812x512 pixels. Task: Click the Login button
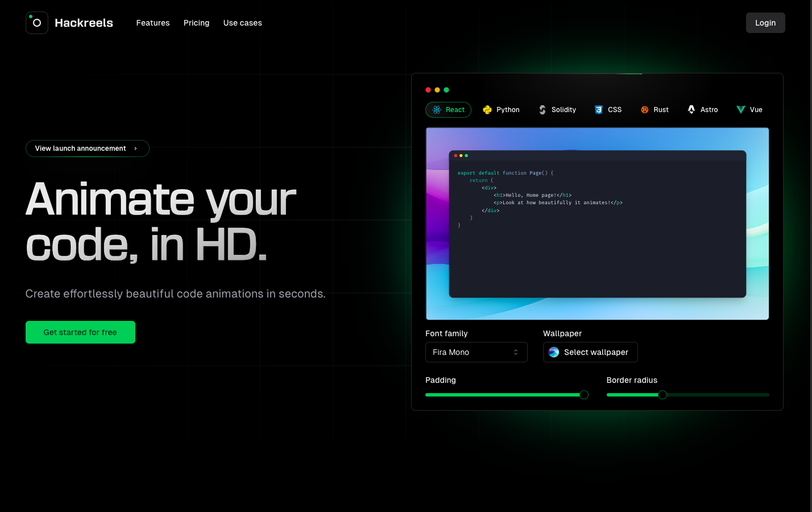765,23
